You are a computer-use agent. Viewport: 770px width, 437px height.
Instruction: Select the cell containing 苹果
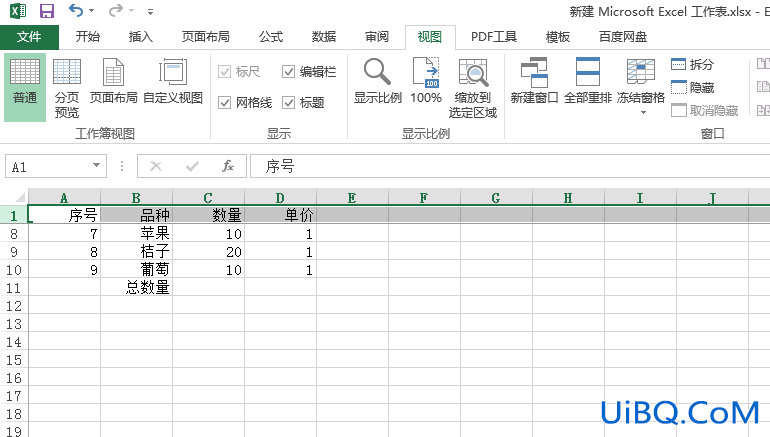coord(137,234)
